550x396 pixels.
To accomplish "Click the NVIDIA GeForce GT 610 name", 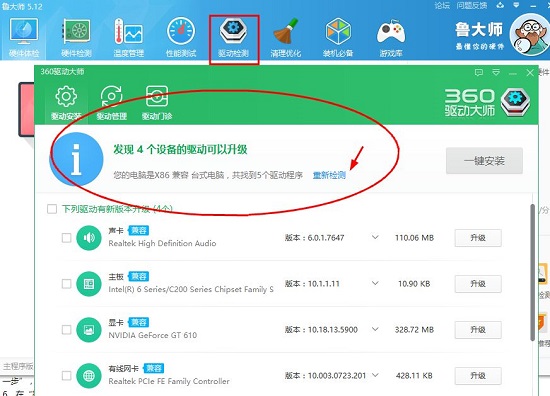I will [x=153, y=335].
